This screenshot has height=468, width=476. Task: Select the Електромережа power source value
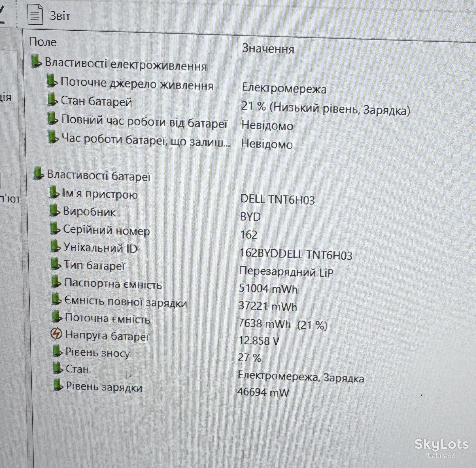(x=284, y=88)
